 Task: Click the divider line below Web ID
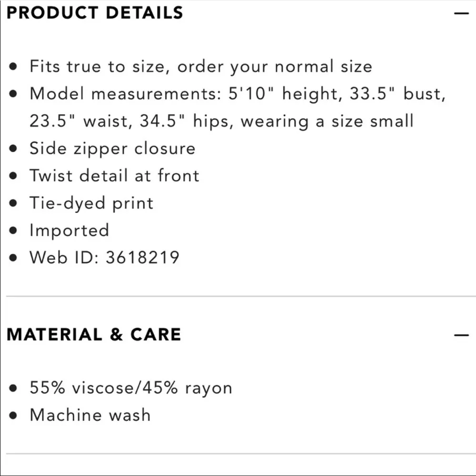point(238,296)
